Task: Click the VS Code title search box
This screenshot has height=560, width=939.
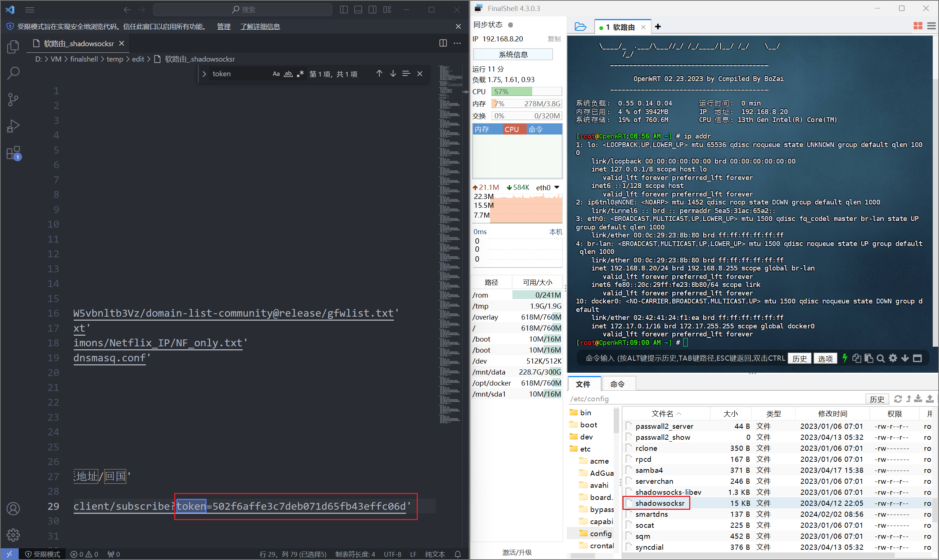Action: [x=242, y=10]
